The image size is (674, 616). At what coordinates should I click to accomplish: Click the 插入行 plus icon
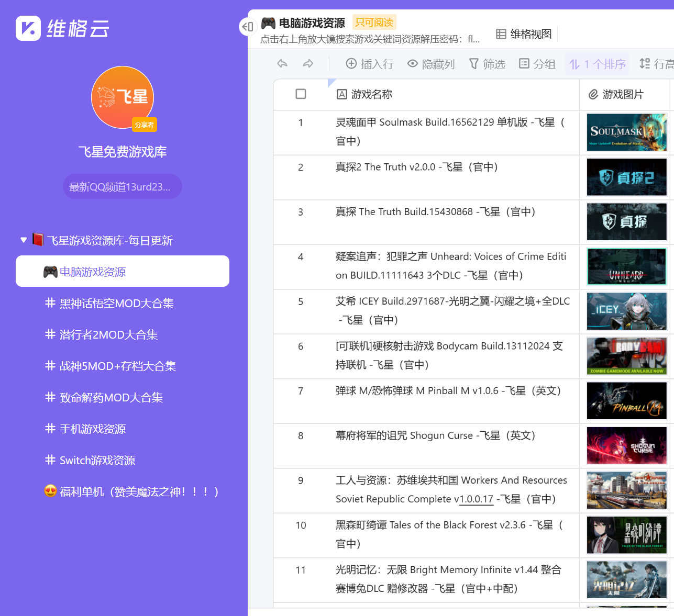coord(351,64)
